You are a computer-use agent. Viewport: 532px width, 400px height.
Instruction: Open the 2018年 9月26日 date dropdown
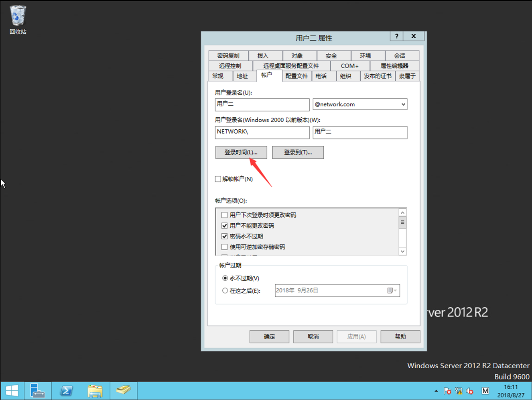[395, 291]
